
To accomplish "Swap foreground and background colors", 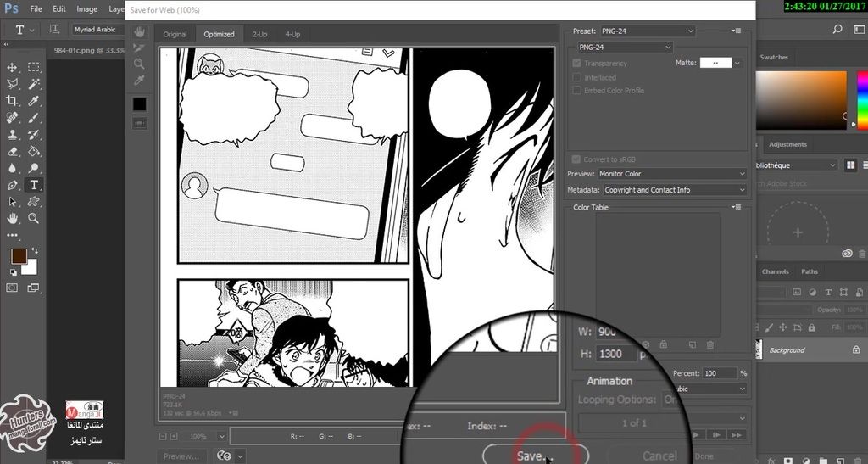I will click(34, 251).
